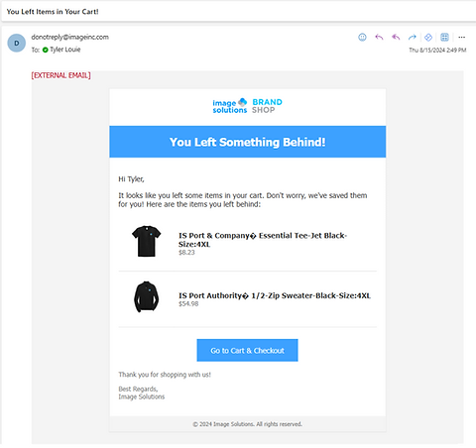Click the diamond-shaped add-in icon
476x448 pixels.
point(428,38)
